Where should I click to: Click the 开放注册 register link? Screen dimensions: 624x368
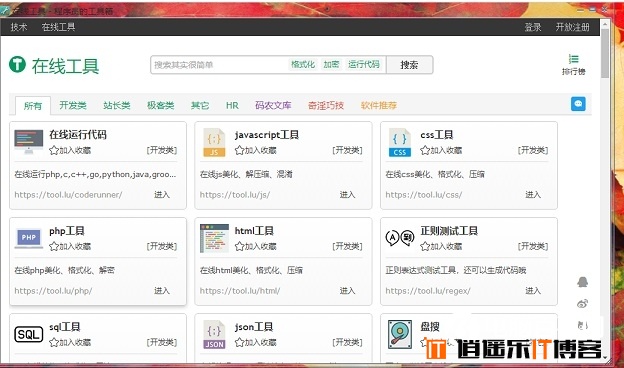tap(573, 27)
